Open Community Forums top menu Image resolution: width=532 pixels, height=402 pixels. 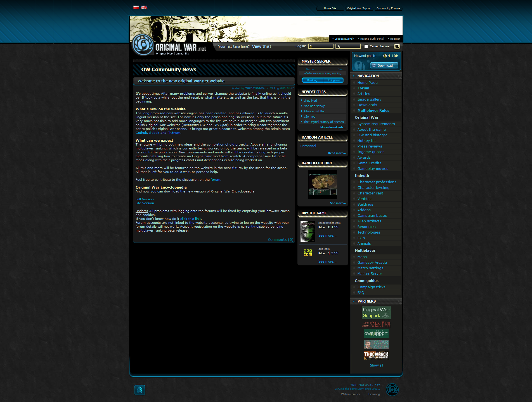click(x=388, y=8)
